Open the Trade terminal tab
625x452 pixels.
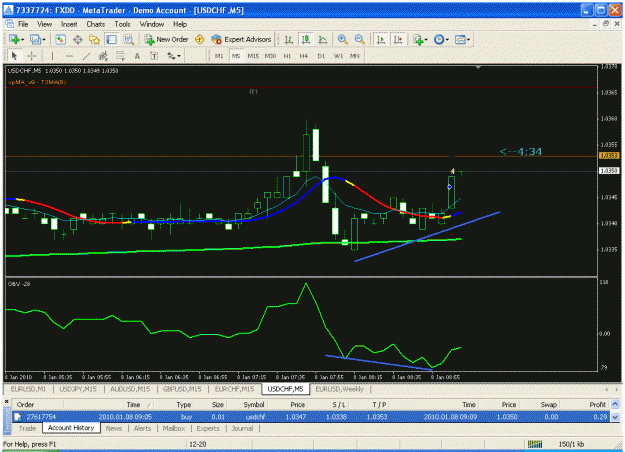tap(27, 428)
